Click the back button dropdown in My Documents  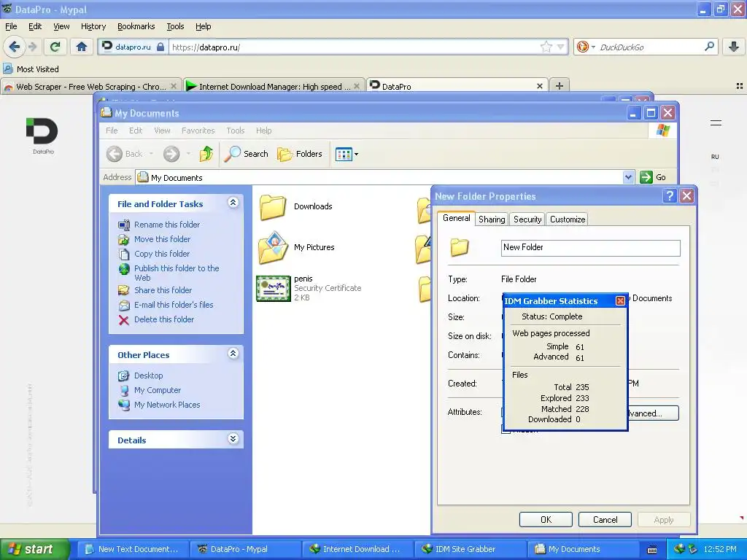[x=151, y=154]
